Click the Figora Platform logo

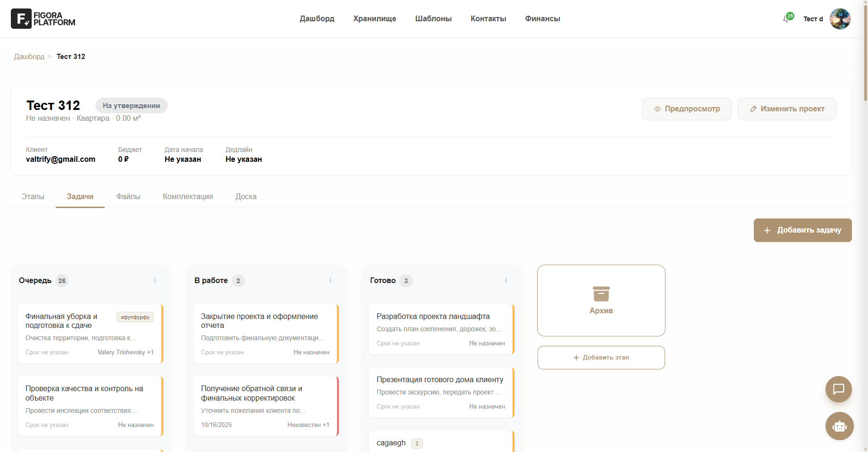pos(43,19)
